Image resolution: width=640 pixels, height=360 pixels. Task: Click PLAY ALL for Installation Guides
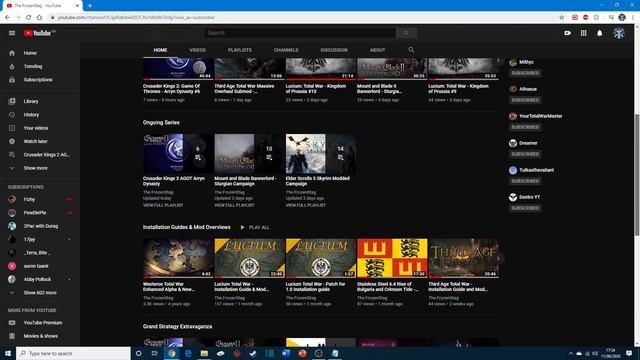click(x=255, y=227)
